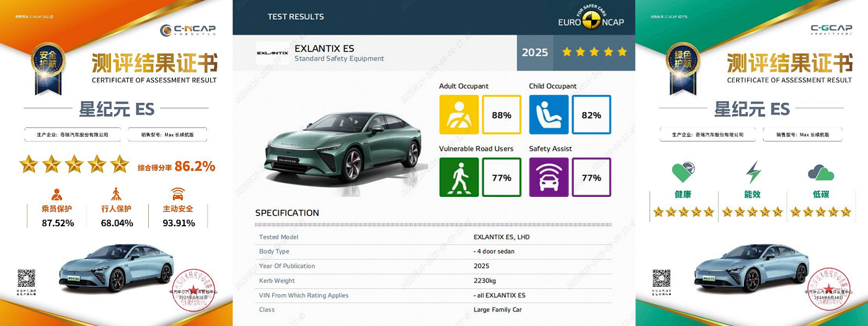The height and width of the screenshot is (326, 868).
Task: Click the cloud 低碳 icon
Action: 820,173
